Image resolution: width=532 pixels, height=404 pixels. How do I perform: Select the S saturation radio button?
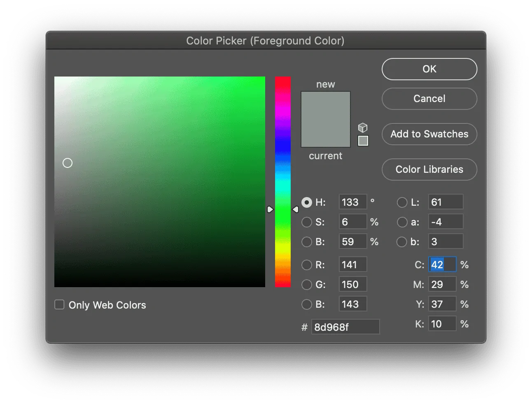click(x=307, y=222)
